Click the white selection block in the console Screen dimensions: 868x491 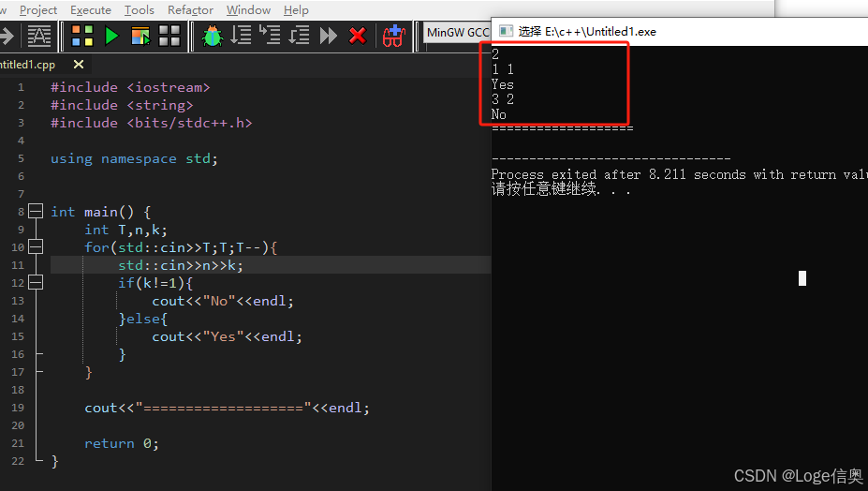pyautogui.click(x=802, y=278)
